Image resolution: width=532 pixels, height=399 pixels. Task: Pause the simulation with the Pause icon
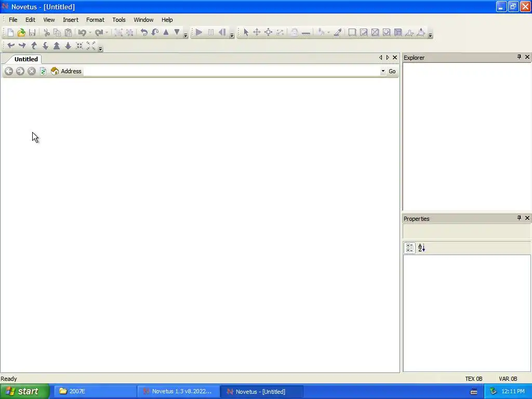[x=211, y=33]
